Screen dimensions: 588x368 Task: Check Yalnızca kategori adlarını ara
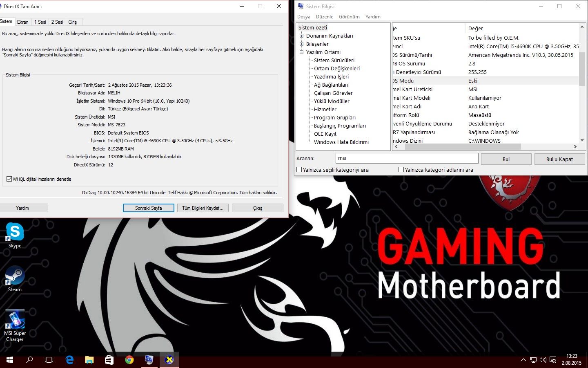[x=401, y=170]
